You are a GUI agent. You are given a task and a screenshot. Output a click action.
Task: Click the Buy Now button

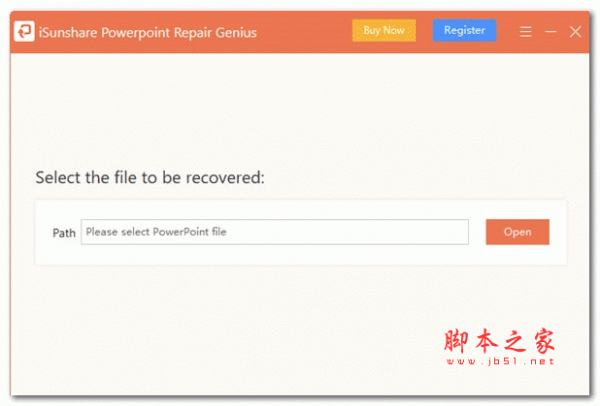[x=384, y=30]
